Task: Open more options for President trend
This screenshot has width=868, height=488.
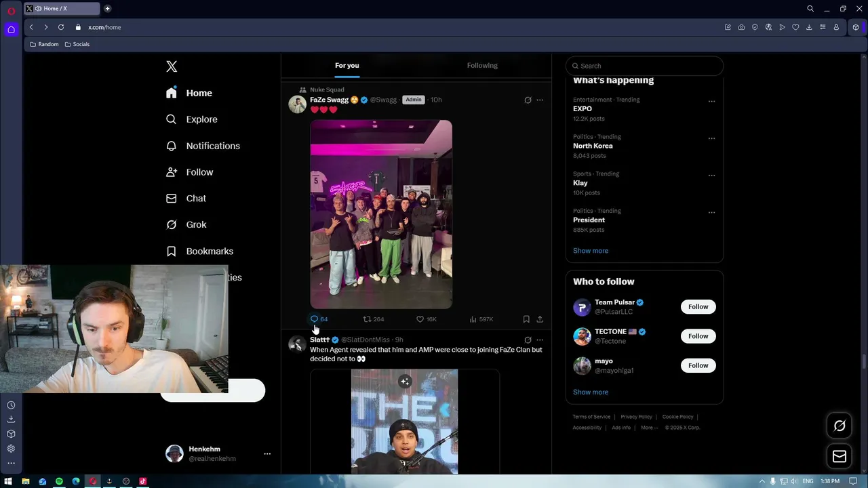Action: point(711,212)
